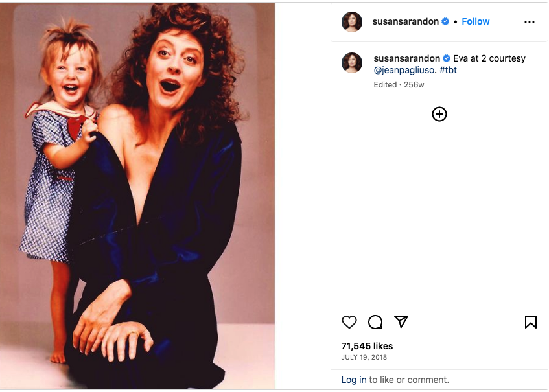Click the July 19, 2018 date
The image size is (549, 392).
pos(364,358)
